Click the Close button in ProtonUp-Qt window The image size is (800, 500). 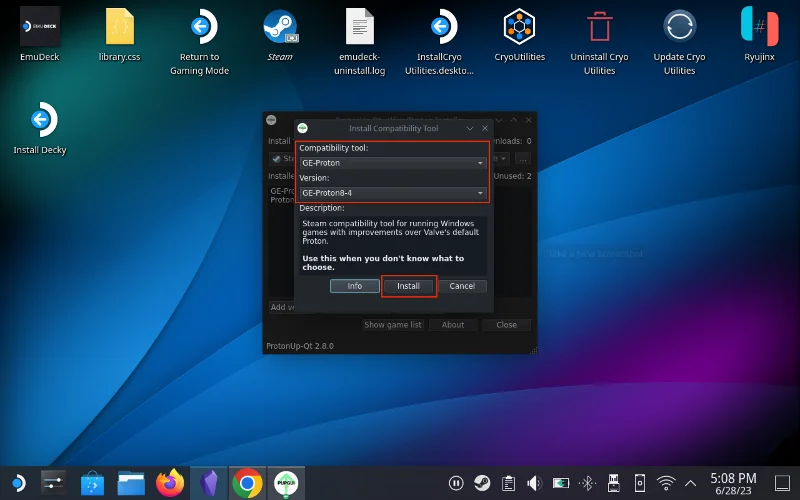507,325
